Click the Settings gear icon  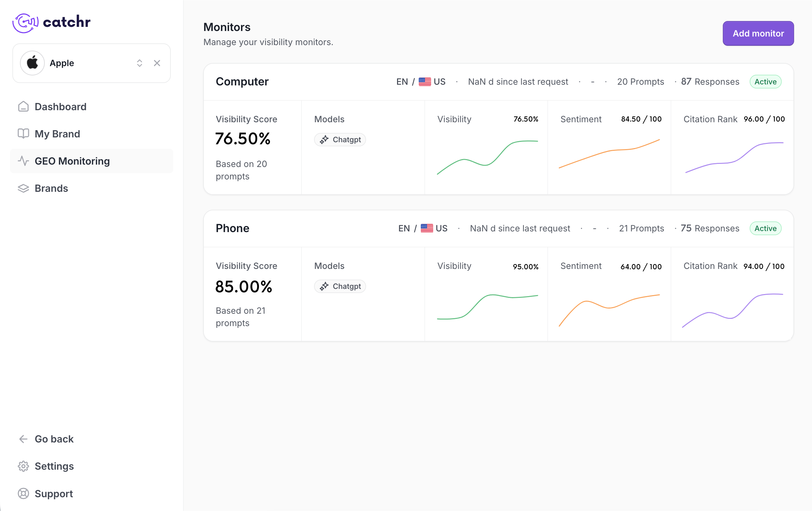pos(23,466)
